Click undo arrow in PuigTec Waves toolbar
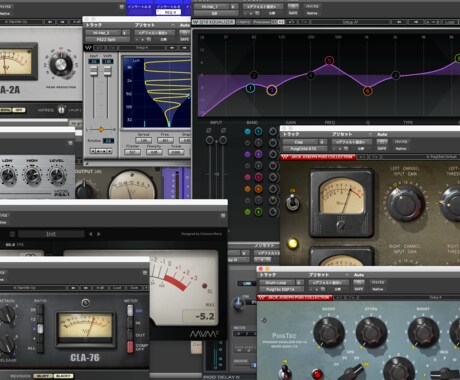This screenshot has width=460, height=380. click(x=339, y=297)
